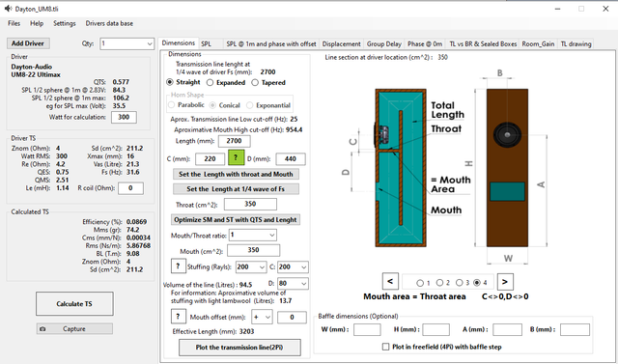Click the baffle H (mm) input field
Image resolution: width=618 pixels, height=364 pixels.
(x=435, y=330)
